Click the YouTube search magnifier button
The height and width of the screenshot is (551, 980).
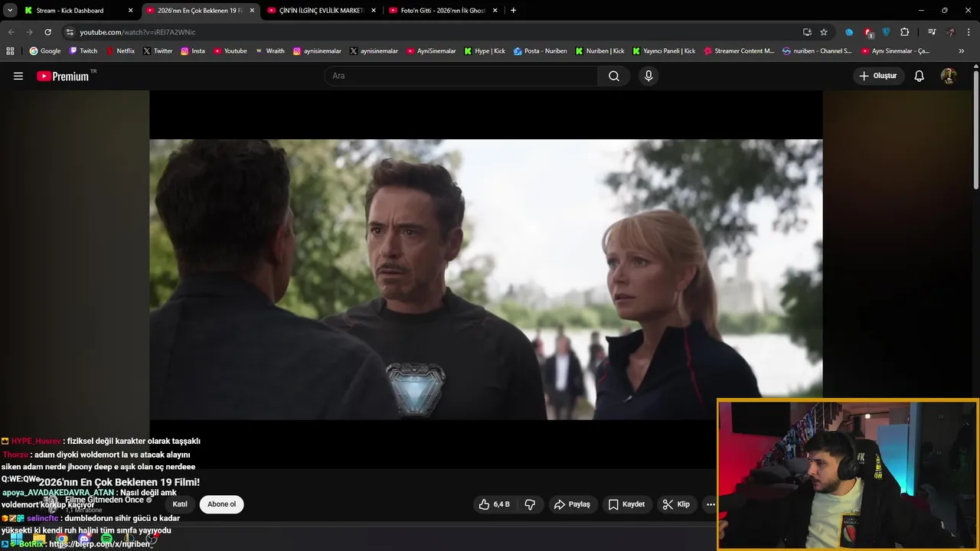click(614, 76)
